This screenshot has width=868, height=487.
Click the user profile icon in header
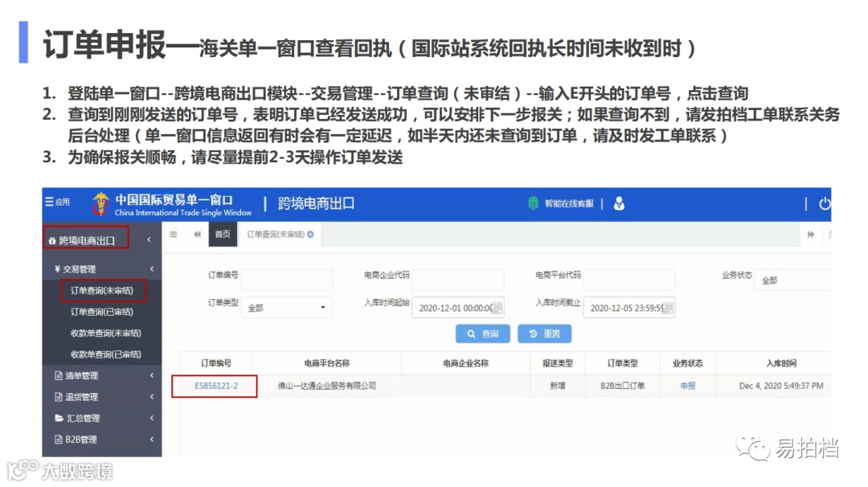pos(619,203)
